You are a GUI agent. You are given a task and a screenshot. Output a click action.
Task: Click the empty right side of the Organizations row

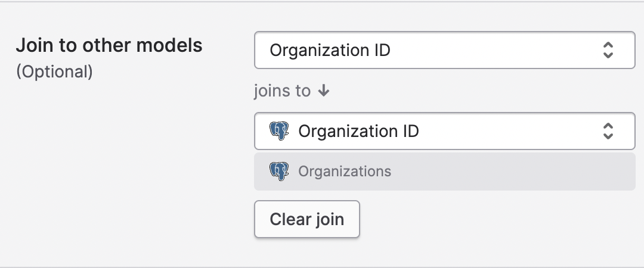point(537,172)
